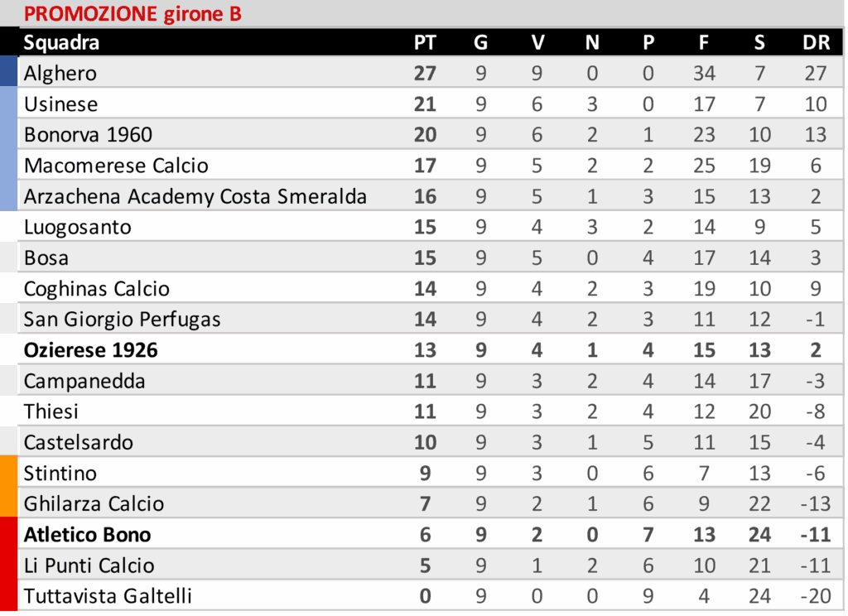Click the Macomerese Calcio team name
This screenshot has height=616, width=848.
point(116,166)
